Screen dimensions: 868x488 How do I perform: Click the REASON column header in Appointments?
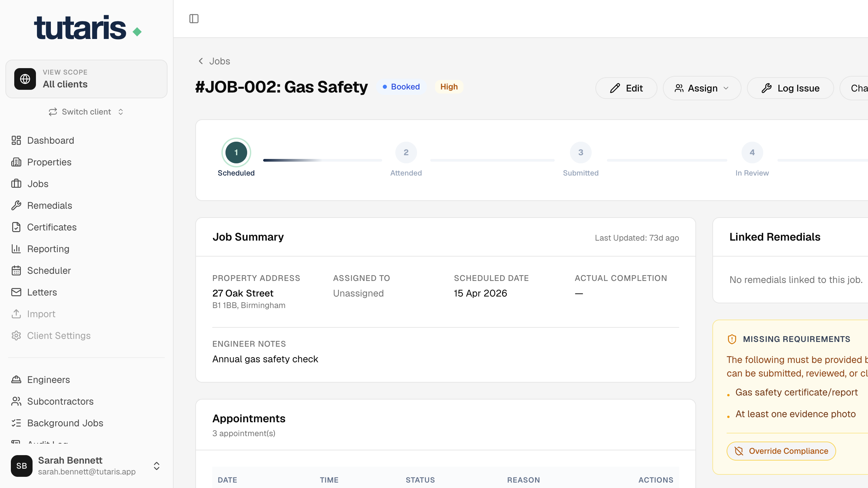click(524, 480)
